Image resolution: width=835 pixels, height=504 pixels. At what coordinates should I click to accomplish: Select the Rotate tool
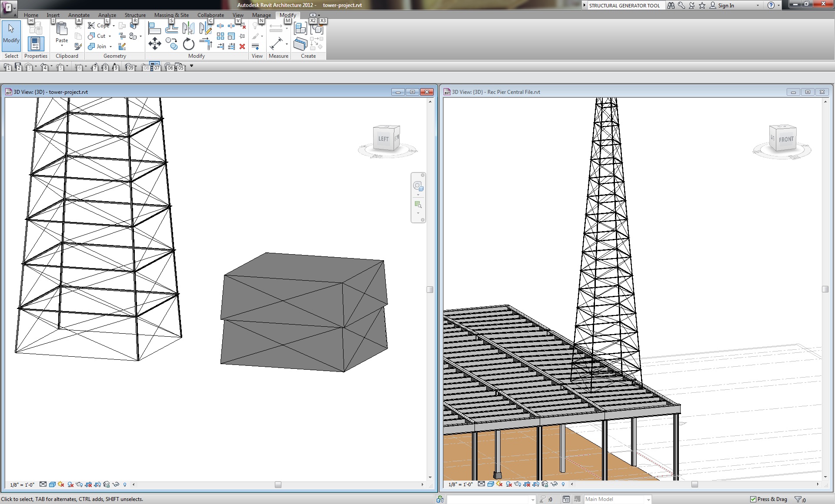(x=188, y=44)
